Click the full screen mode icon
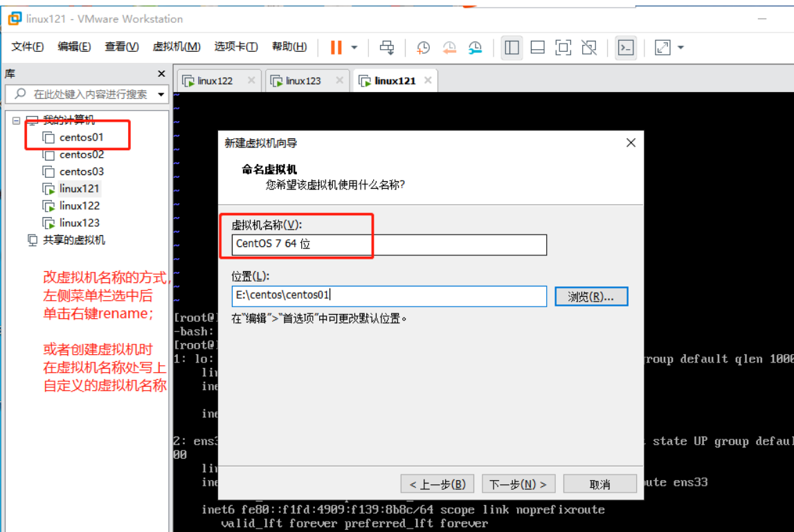 (x=563, y=48)
